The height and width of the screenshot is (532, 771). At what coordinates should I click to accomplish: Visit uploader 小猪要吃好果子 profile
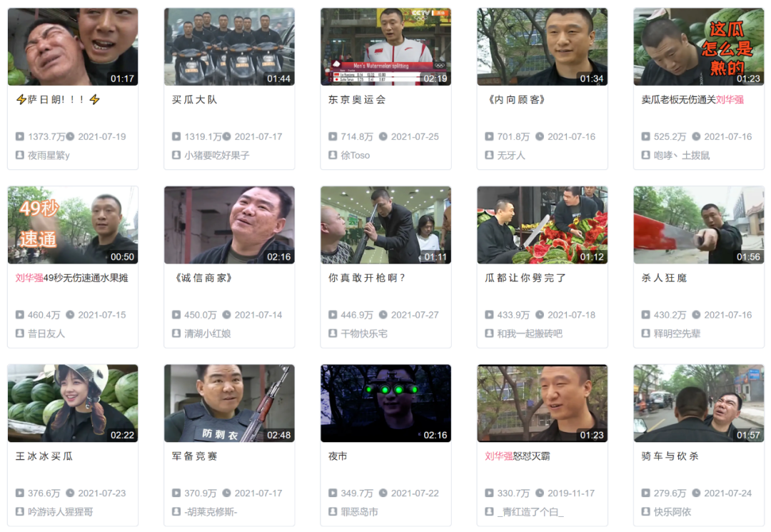(217, 156)
